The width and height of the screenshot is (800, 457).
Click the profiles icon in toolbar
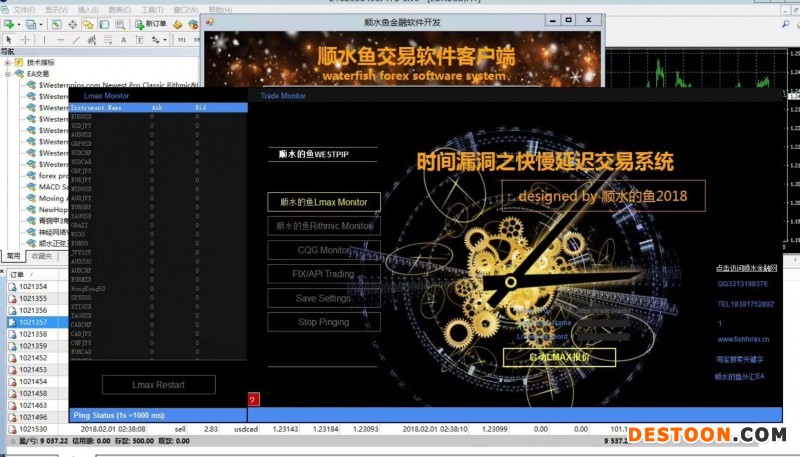pos(31,24)
